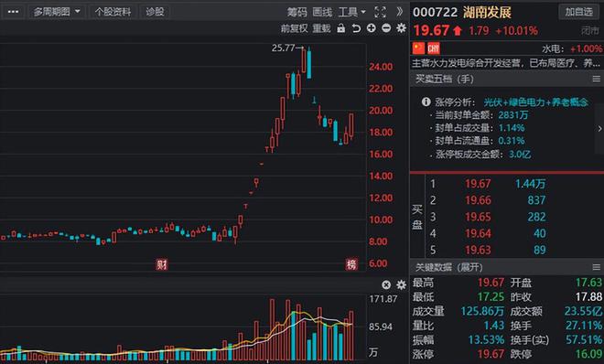Switch to the 个股资料 tab
The width and height of the screenshot is (604, 364).
(113, 12)
